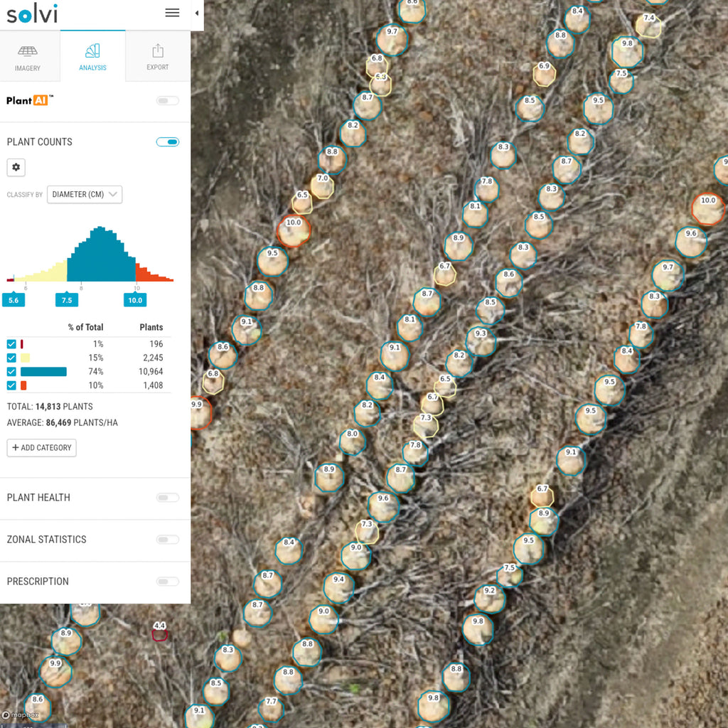728x728 pixels.
Task: Enable the Prescription toggle
Action: pos(168,582)
